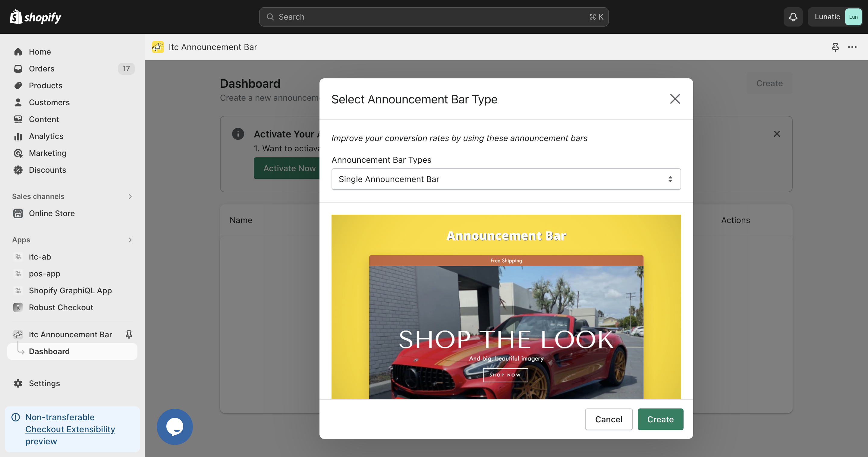Click the Search input field at top
Viewport: 868px width, 457px height.
coord(433,17)
